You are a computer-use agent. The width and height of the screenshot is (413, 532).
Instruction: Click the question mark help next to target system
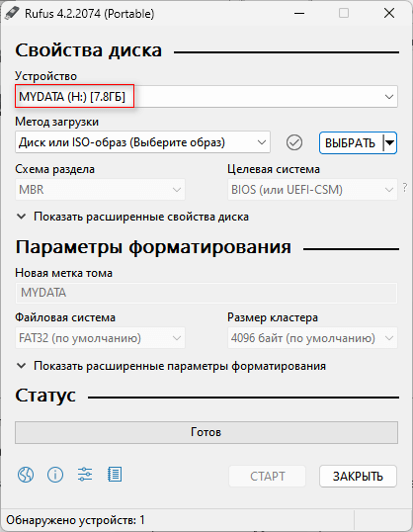(405, 188)
